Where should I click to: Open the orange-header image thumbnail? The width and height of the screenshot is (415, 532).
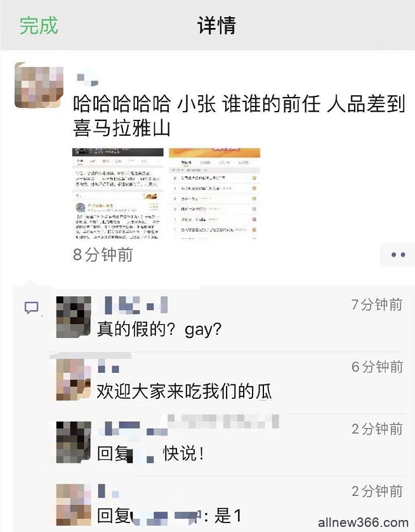pyautogui.click(x=214, y=194)
